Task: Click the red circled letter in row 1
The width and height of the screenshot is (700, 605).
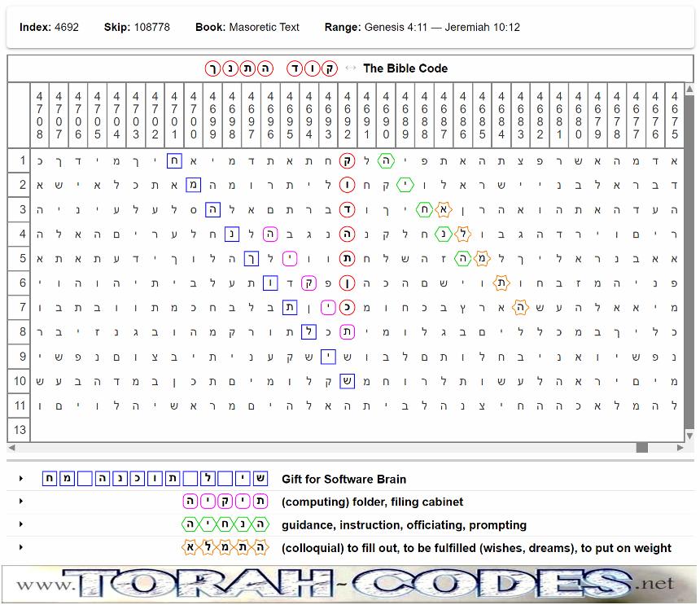Action: point(348,161)
